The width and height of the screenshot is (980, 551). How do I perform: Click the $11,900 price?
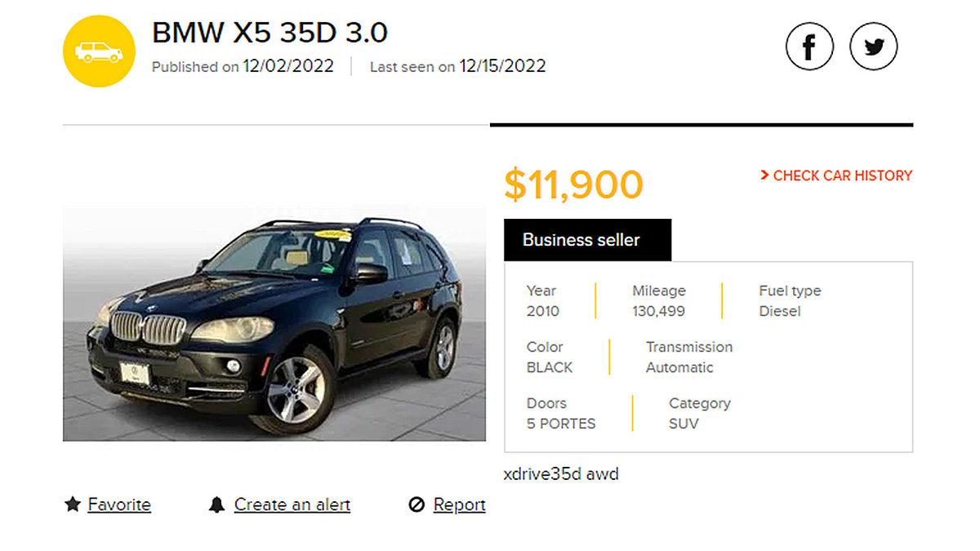point(573,184)
